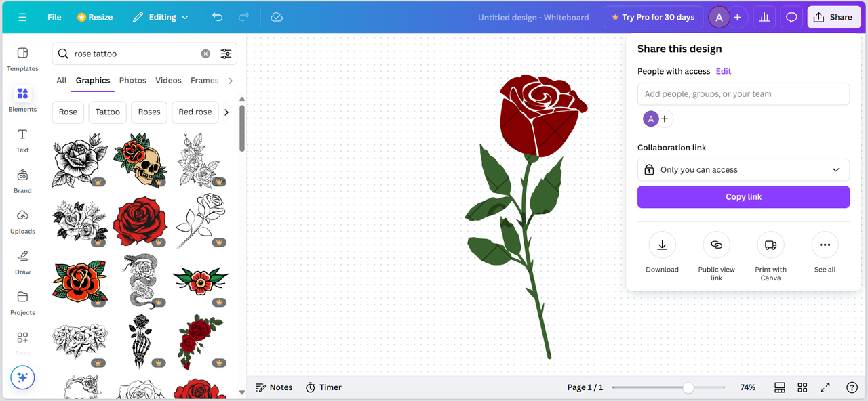
Task: Show more suggestion chips with arrow
Action: pyautogui.click(x=226, y=112)
